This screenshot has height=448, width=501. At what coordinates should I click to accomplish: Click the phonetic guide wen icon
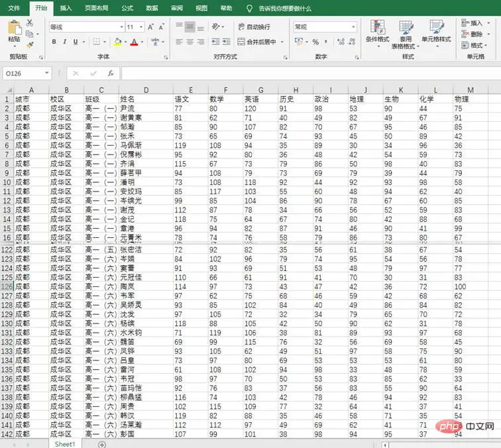pos(155,42)
